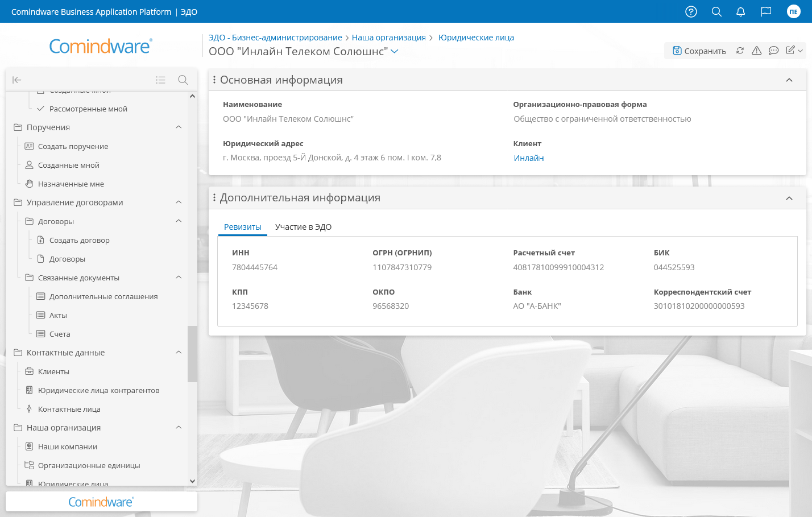Open the ПЕ user profile avatar
The width and height of the screenshot is (812, 517).
793,11
